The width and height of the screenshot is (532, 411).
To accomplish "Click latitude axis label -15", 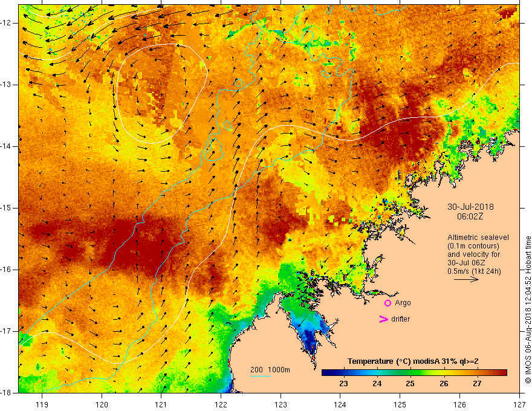I will [x=7, y=208].
